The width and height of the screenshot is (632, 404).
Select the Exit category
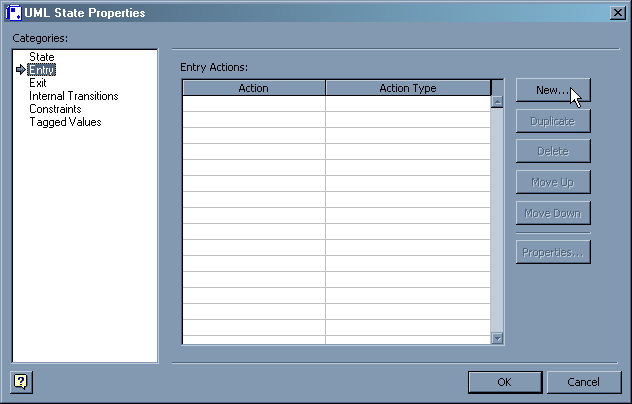(x=38, y=83)
